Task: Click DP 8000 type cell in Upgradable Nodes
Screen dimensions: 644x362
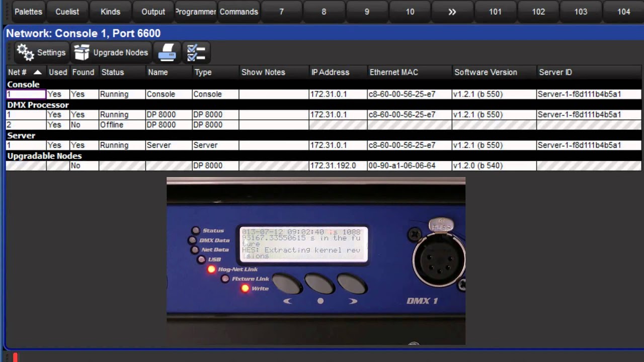Action: point(215,165)
